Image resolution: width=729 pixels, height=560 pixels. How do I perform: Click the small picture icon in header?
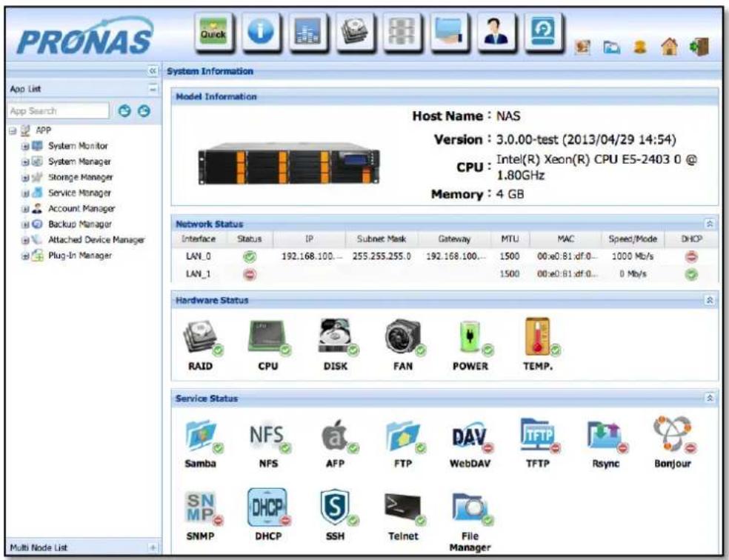(x=582, y=47)
